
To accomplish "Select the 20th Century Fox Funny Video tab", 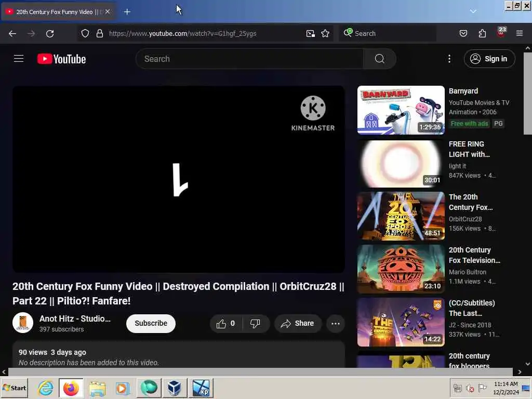I will coord(58,12).
